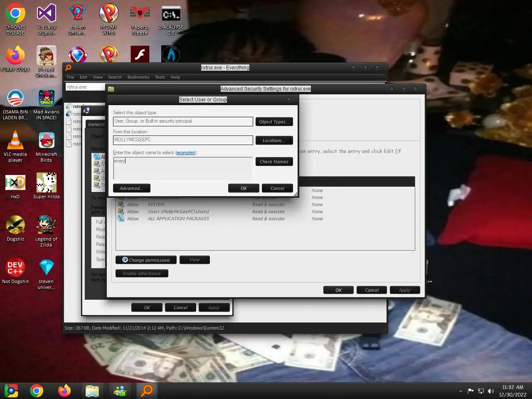Screen dimensions: 532x399
Task: Click the object name text box containing every
Action: point(183,168)
